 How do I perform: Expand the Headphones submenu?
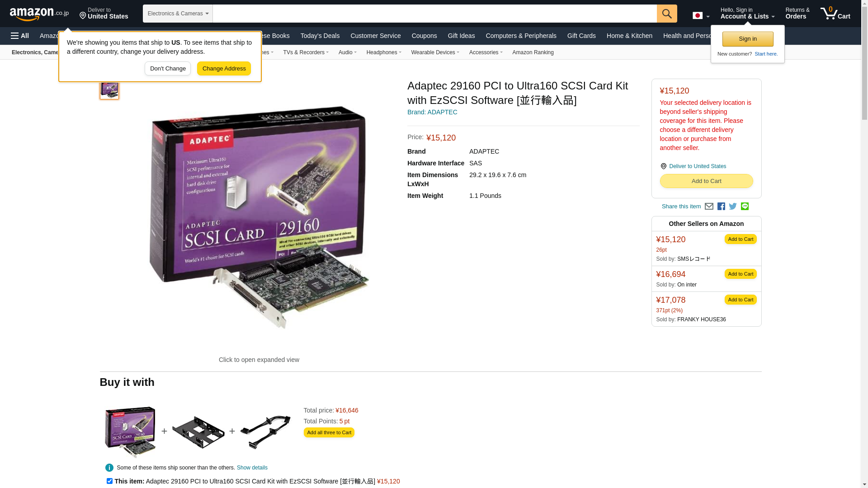(x=384, y=52)
